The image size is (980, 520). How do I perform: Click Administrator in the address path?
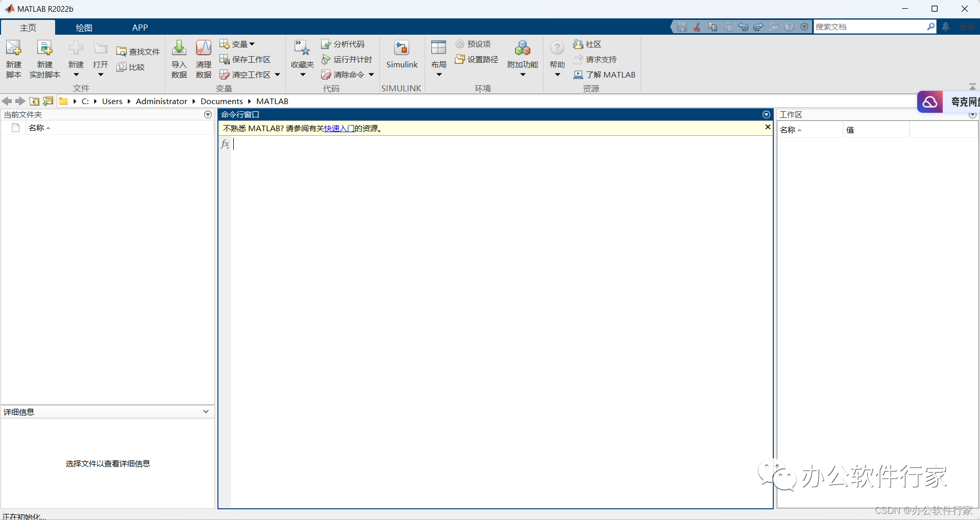click(x=161, y=101)
